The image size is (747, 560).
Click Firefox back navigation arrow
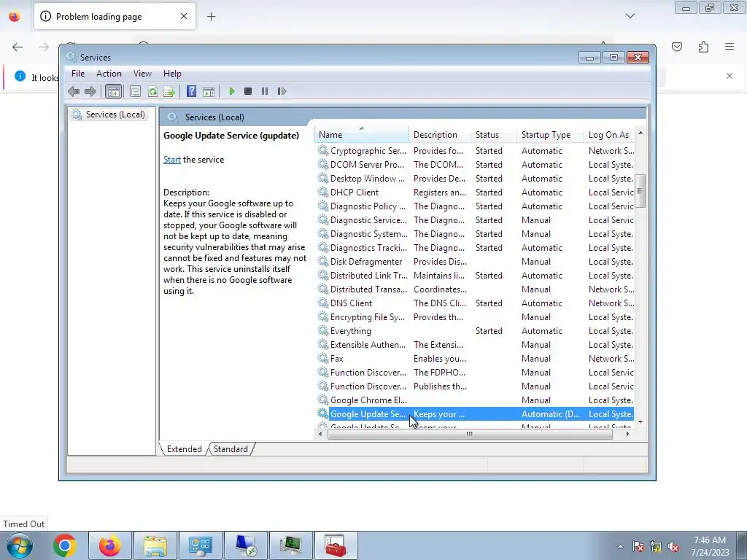click(18, 47)
